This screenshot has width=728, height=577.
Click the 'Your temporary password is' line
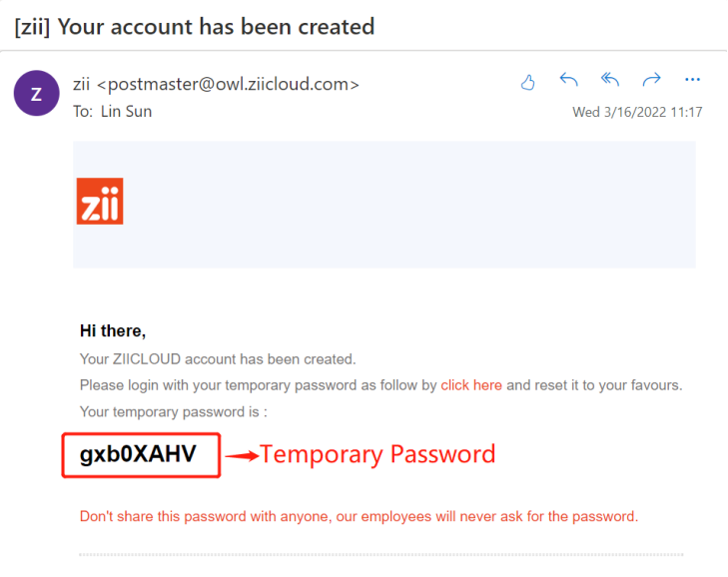point(173,411)
